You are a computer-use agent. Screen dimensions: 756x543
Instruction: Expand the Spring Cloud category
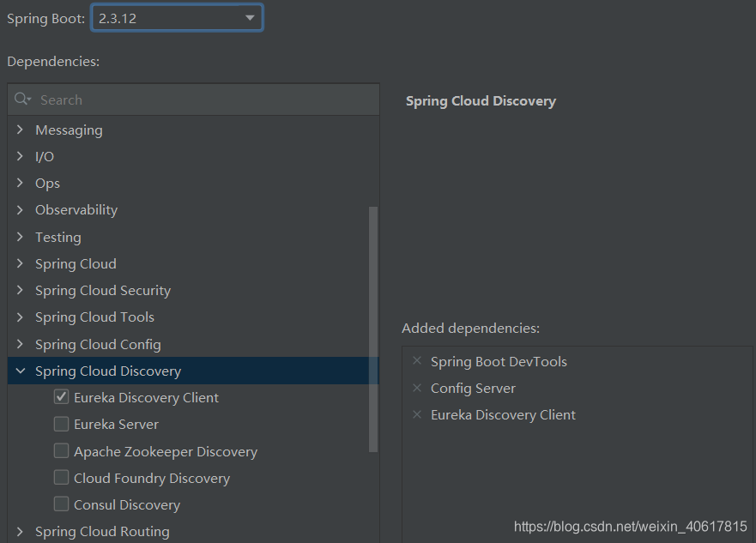point(20,263)
